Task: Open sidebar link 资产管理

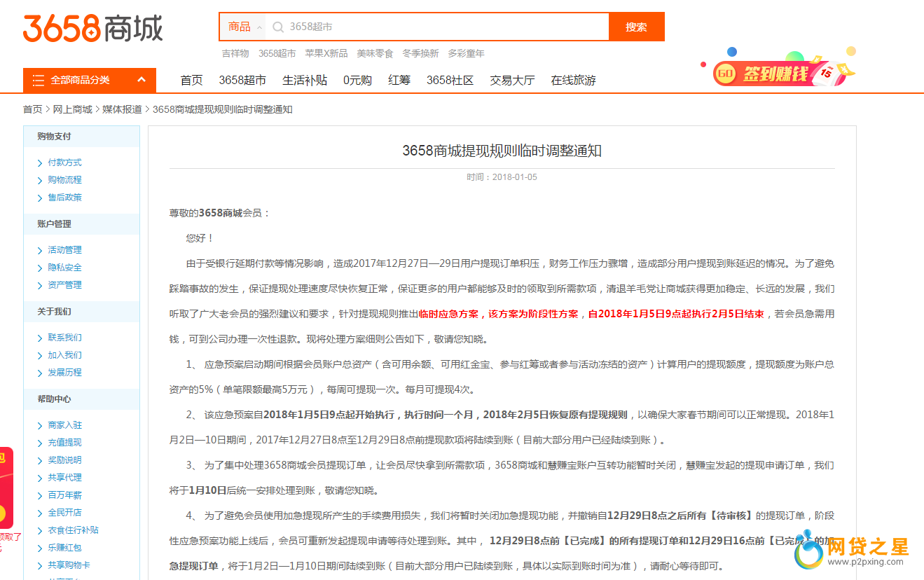Action: [x=64, y=285]
